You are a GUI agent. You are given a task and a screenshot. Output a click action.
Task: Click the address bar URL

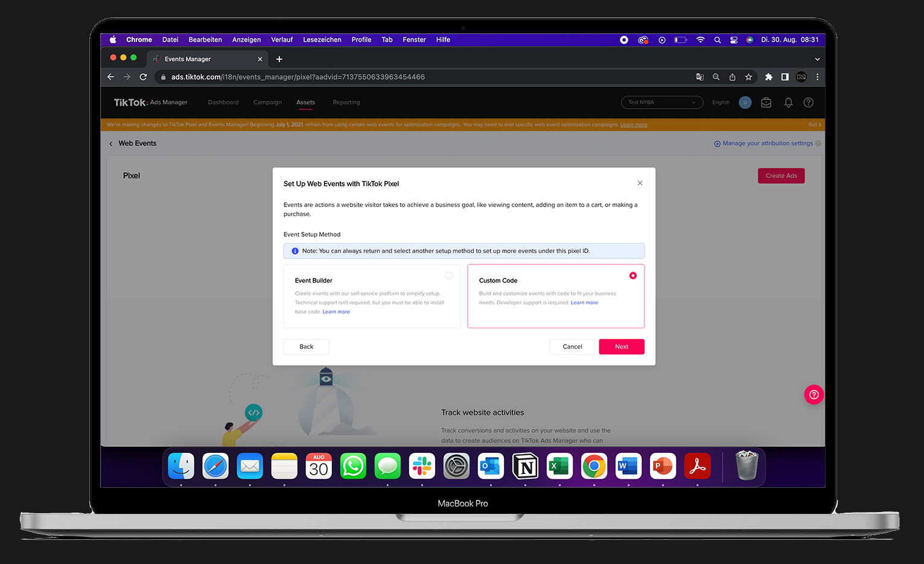298,77
